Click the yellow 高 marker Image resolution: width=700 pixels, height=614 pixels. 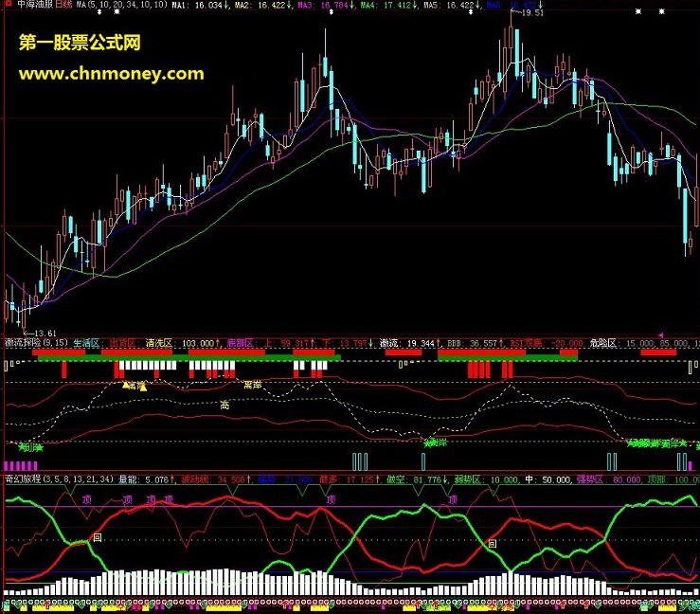pyautogui.click(x=224, y=405)
